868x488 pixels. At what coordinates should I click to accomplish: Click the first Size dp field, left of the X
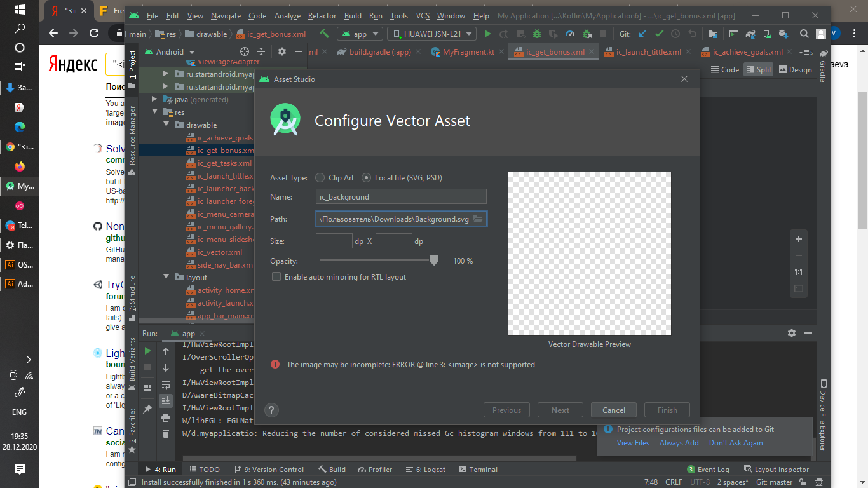pos(334,241)
